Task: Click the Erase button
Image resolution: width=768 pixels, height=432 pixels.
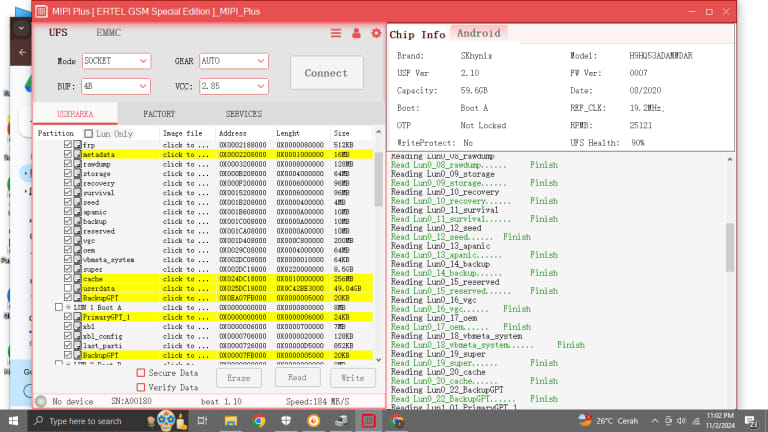Action: [x=239, y=378]
